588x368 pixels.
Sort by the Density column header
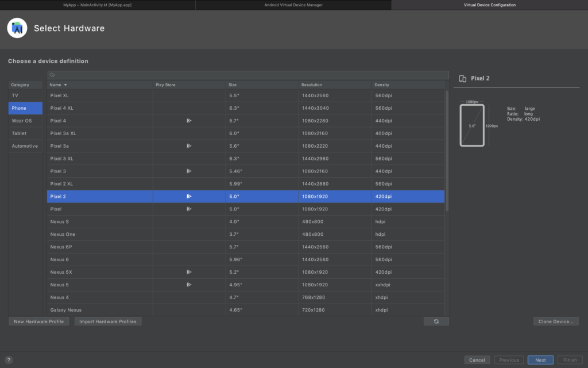click(408, 85)
